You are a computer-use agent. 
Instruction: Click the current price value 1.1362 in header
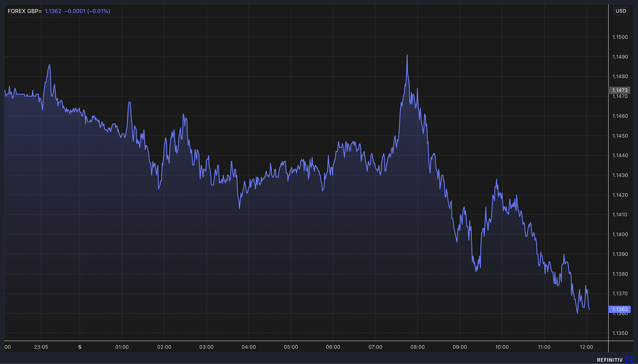tap(53, 11)
